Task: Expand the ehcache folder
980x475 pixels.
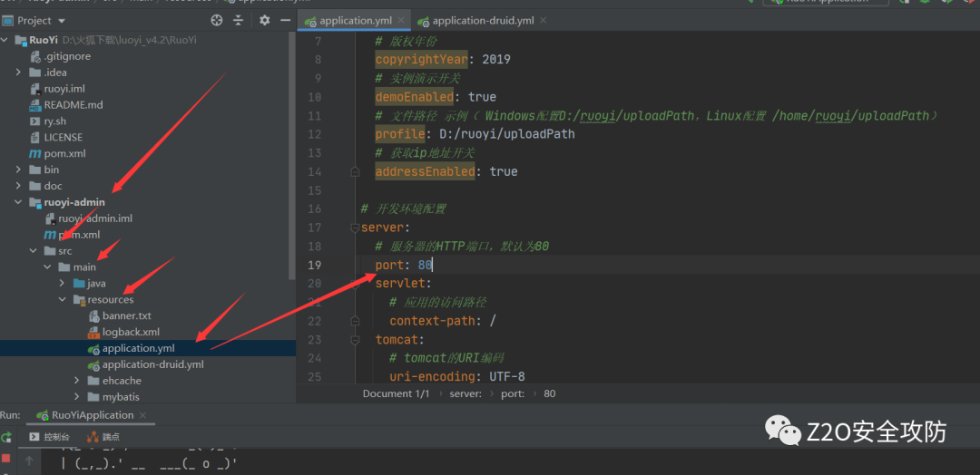Action: click(77, 382)
